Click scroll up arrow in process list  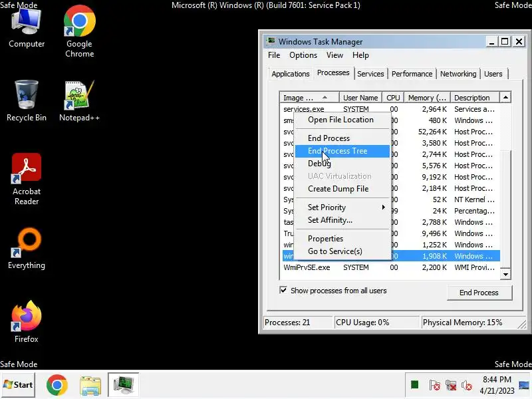tap(505, 97)
